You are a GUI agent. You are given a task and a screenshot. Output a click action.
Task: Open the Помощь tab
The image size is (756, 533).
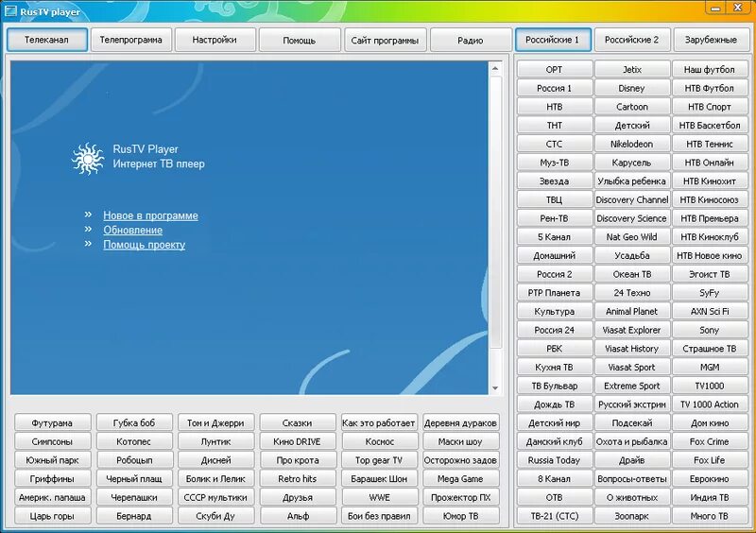(299, 40)
